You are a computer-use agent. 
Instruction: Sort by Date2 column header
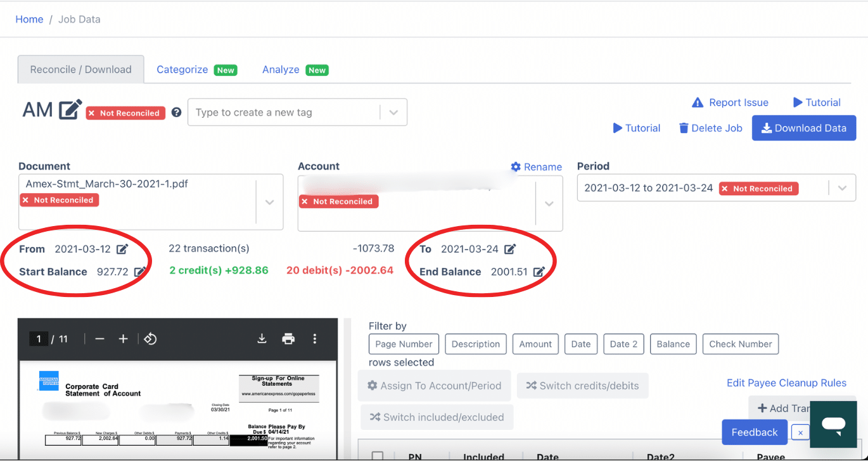pos(660,457)
